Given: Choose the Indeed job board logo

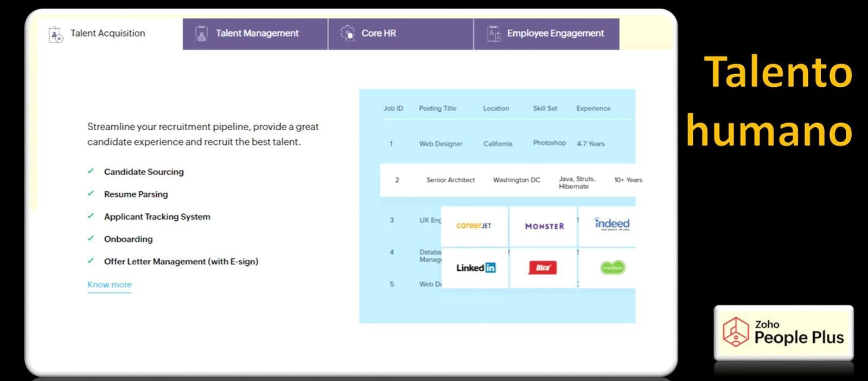Looking at the screenshot, I should (611, 224).
